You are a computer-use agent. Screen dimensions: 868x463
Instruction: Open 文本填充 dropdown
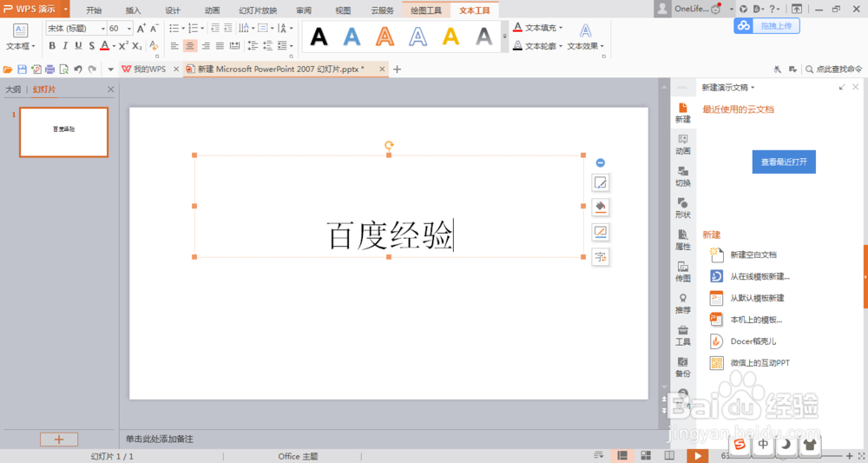pyautogui.click(x=537, y=28)
